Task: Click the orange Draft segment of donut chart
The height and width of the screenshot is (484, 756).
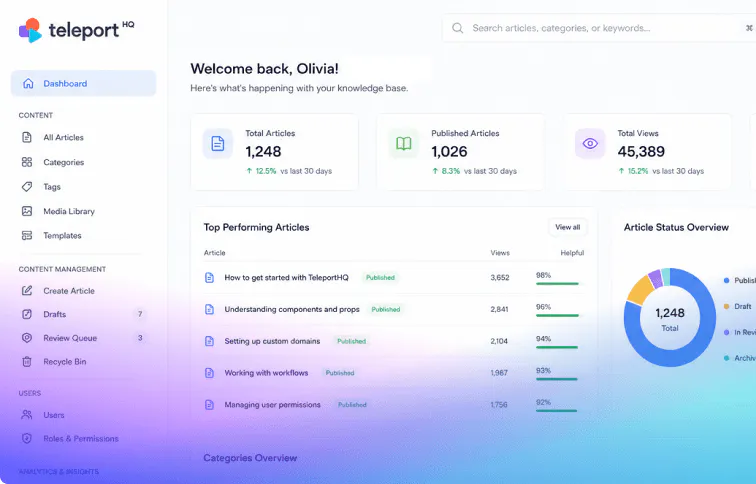Action: click(x=642, y=289)
